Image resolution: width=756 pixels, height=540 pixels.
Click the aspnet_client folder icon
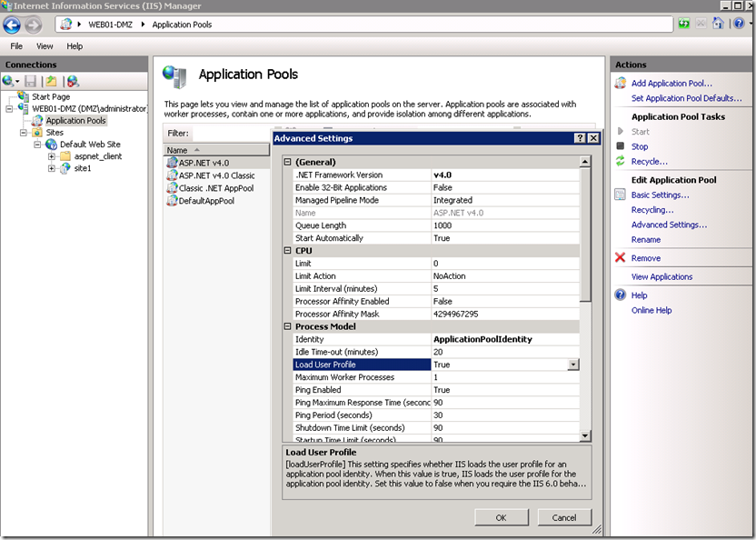click(65, 155)
